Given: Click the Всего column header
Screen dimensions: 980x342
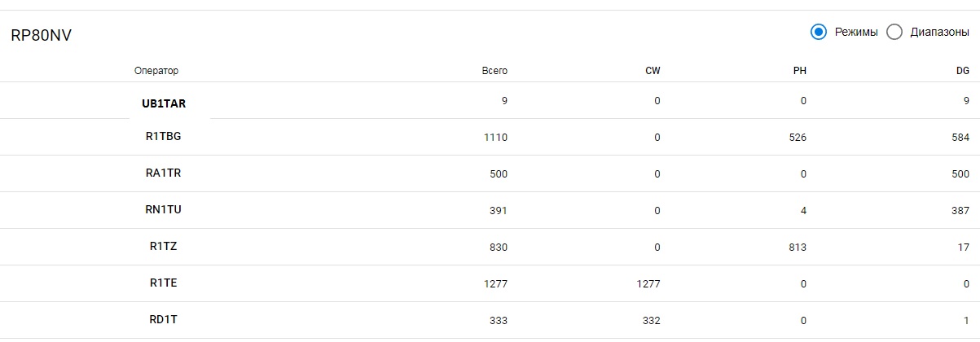Looking at the screenshot, I should tap(494, 71).
